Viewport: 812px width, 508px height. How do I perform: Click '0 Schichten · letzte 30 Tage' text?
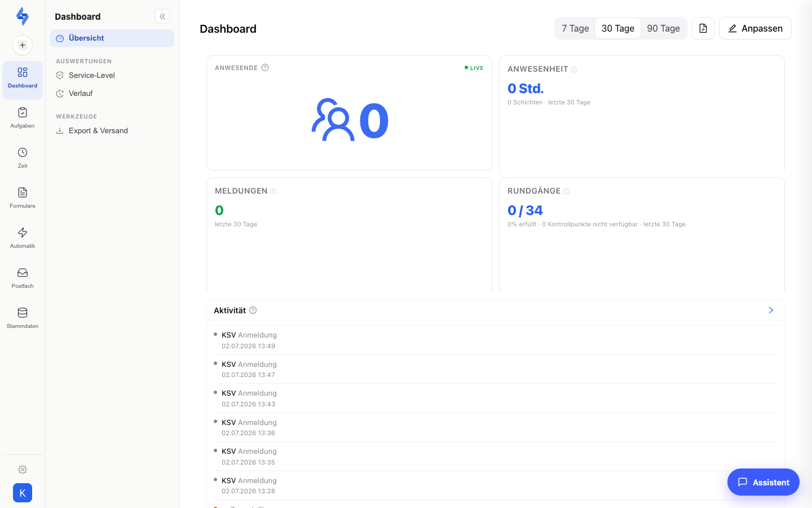point(549,102)
